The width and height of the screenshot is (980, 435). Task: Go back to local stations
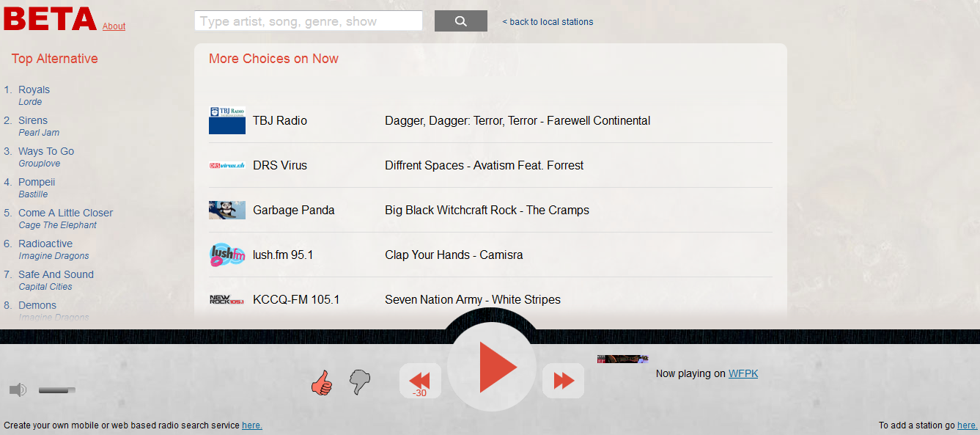[x=547, y=21]
